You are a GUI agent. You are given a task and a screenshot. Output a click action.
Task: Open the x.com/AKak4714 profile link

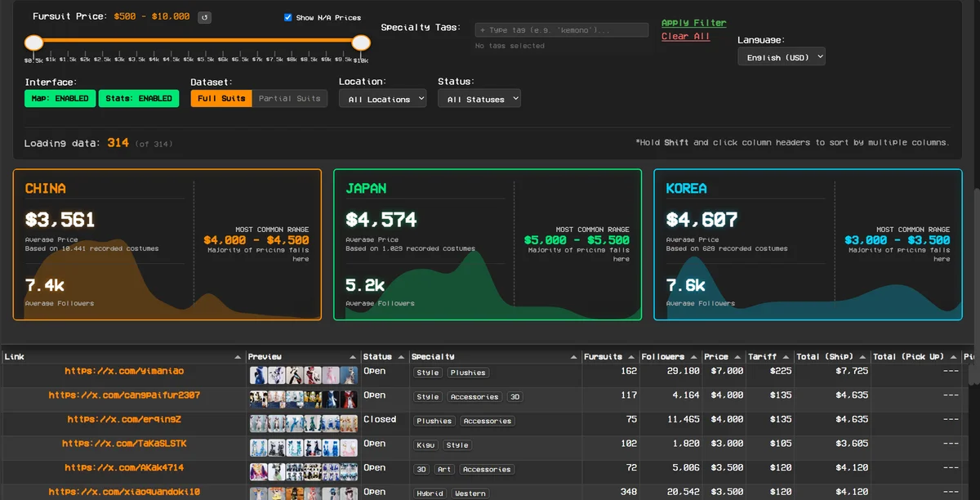124,468
